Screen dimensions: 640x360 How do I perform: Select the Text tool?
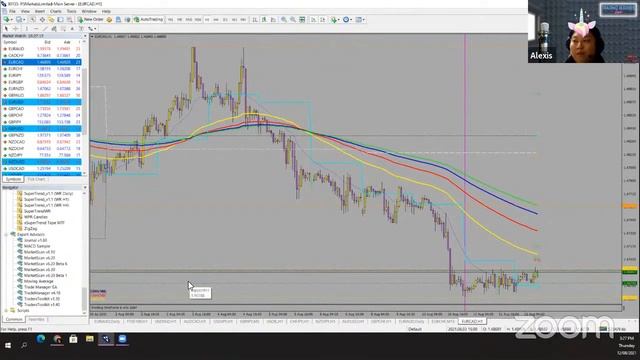[72, 29]
